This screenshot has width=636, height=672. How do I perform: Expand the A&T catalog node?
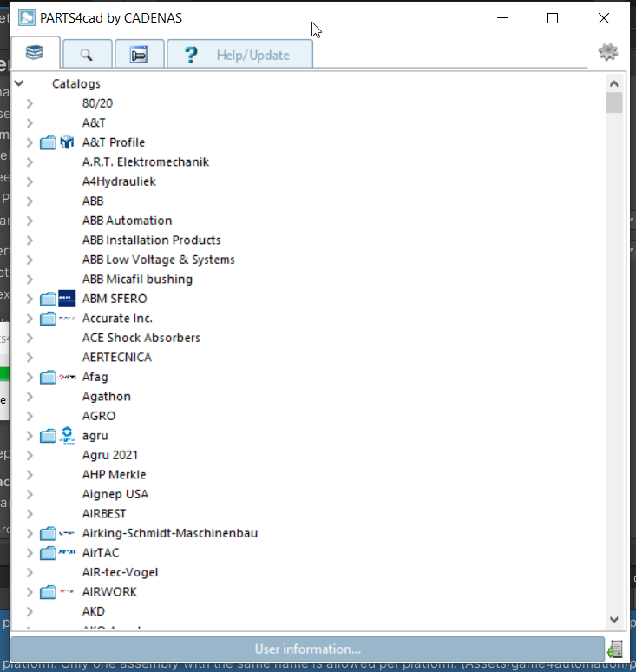pyautogui.click(x=30, y=123)
